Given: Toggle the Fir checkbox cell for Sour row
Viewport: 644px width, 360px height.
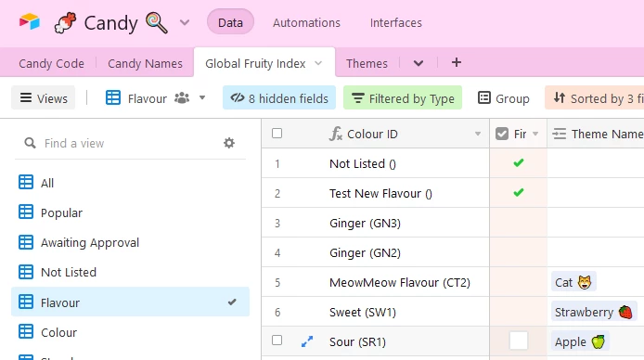Looking at the screenshot, I should point(519,341).
